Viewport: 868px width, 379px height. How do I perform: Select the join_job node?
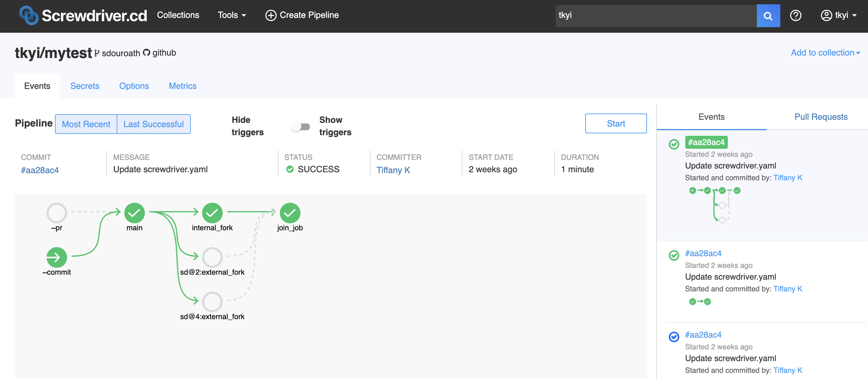[x=290, y=213]
